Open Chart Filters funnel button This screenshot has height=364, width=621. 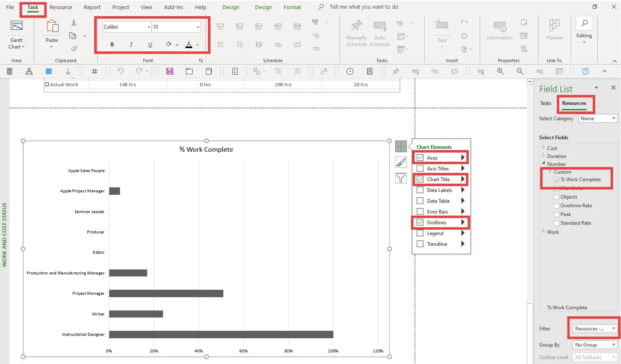[401, 178]
